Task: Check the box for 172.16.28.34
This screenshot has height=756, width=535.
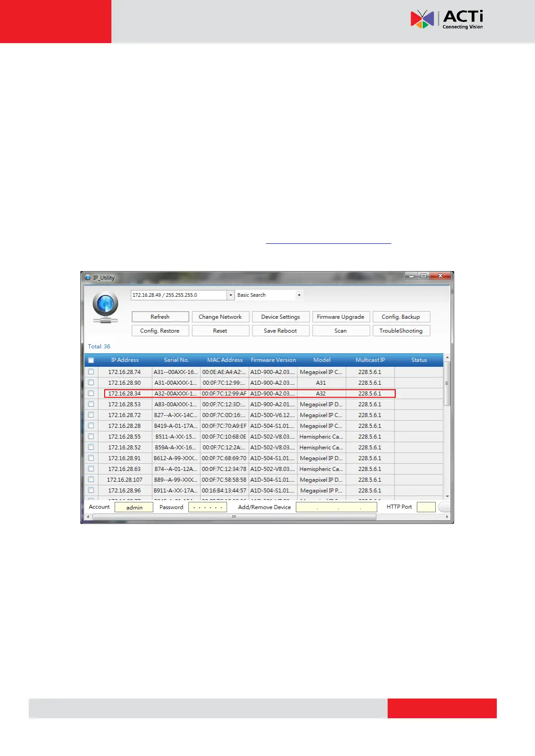Action: pyautogui.click(x=91, y=393)
